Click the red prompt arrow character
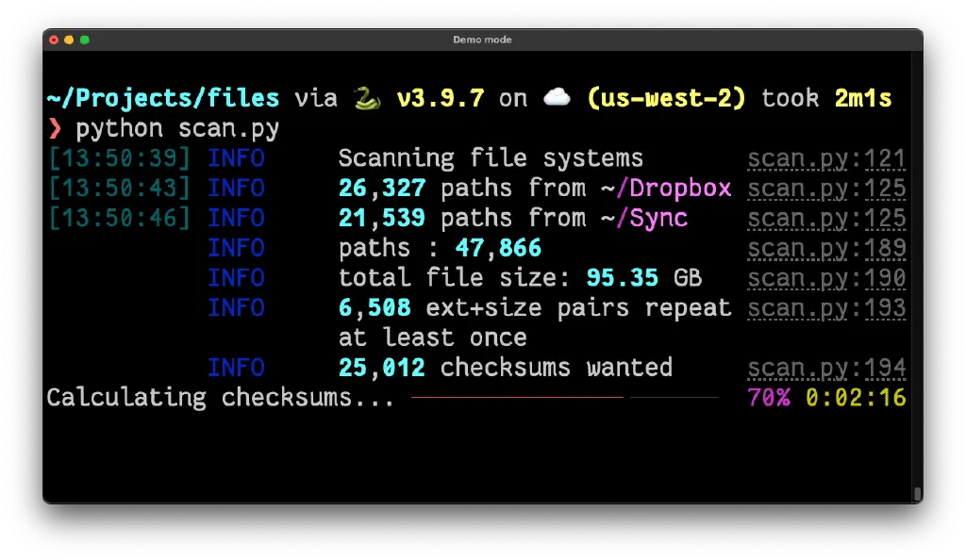The image size is (966, 560). (55, 128)
